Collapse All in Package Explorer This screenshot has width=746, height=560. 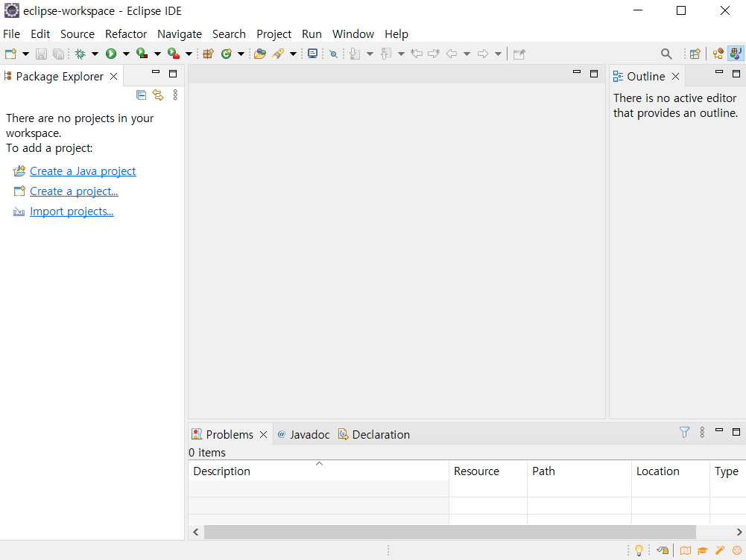pyautogui.click(x=142, y=95)
